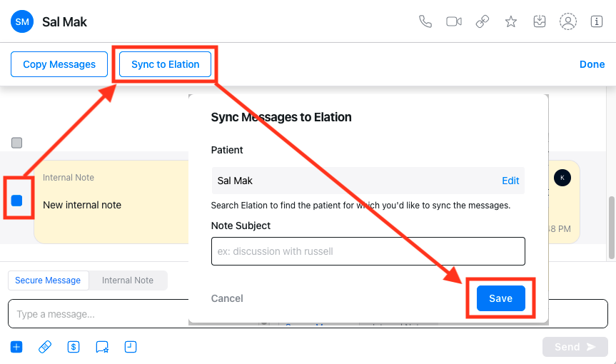Click the Sal Mak header name
The height and width of the screenshot is (364, 616).
tap(64, 22)
